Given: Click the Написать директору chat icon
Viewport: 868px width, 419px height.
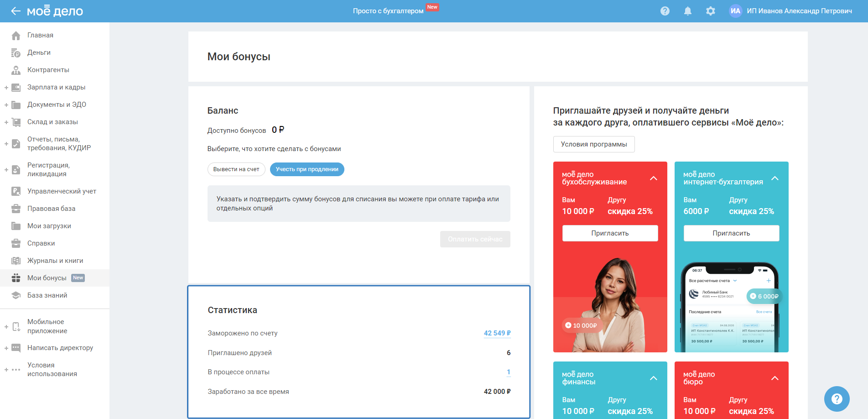Looking at the screenshot, I should 16,348.
